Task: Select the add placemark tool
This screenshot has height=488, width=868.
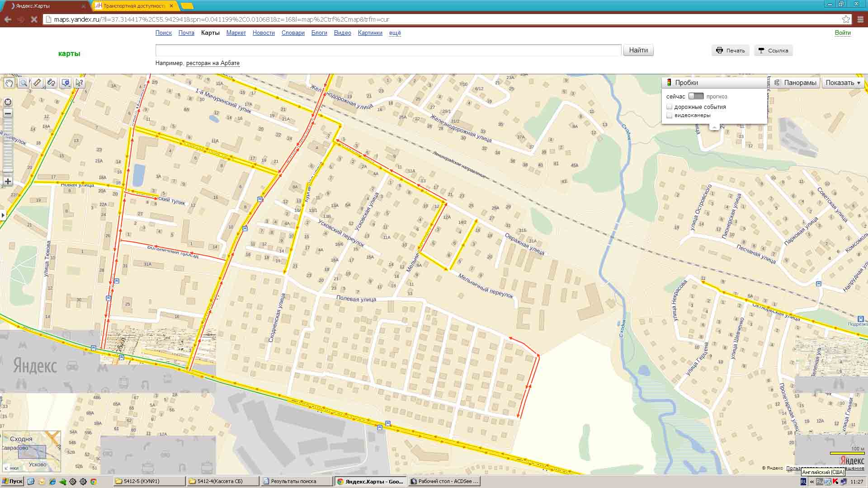Action: click(66, 83)
